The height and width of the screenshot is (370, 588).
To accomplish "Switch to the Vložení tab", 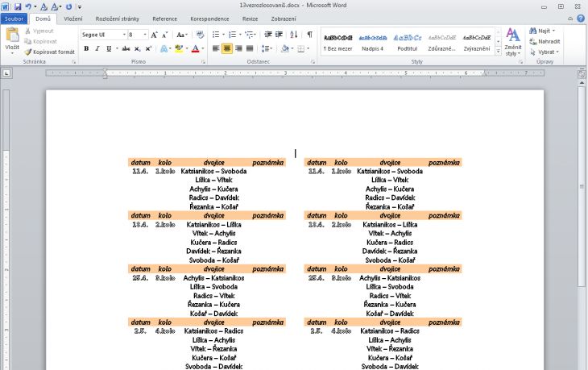I will (73, 19).
